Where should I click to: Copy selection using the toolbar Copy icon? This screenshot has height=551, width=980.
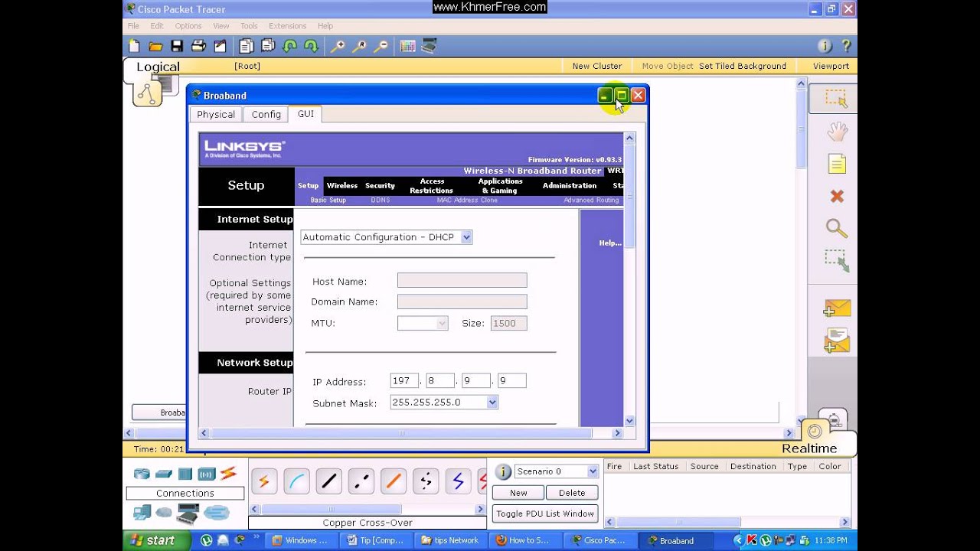[246, 46]
